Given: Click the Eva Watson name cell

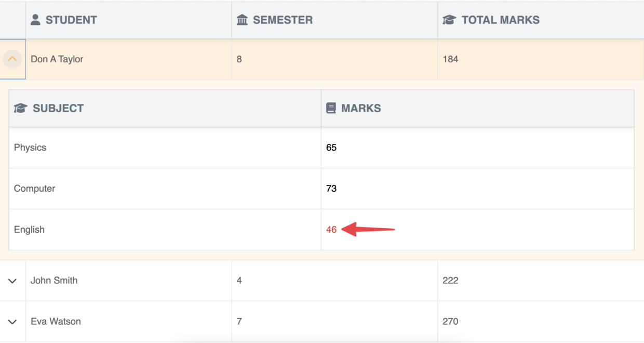Looking at the screenshot, I should click(x=56, y=322).
